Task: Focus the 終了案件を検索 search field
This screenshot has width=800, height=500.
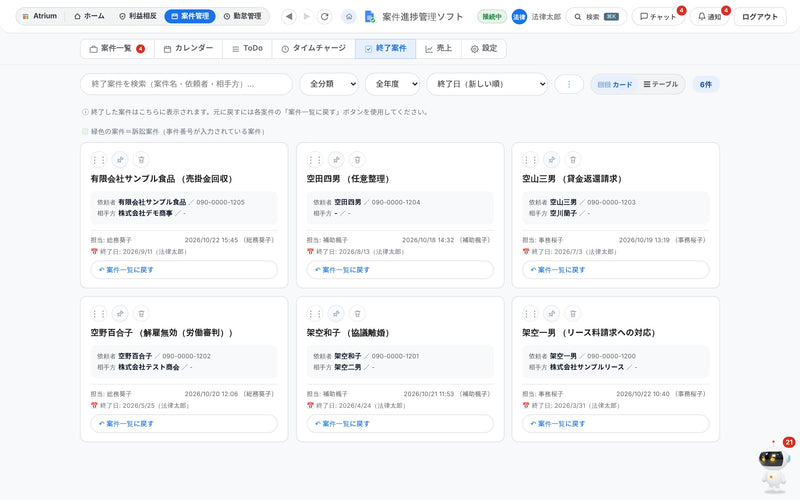Action: [x=186, y=84]
